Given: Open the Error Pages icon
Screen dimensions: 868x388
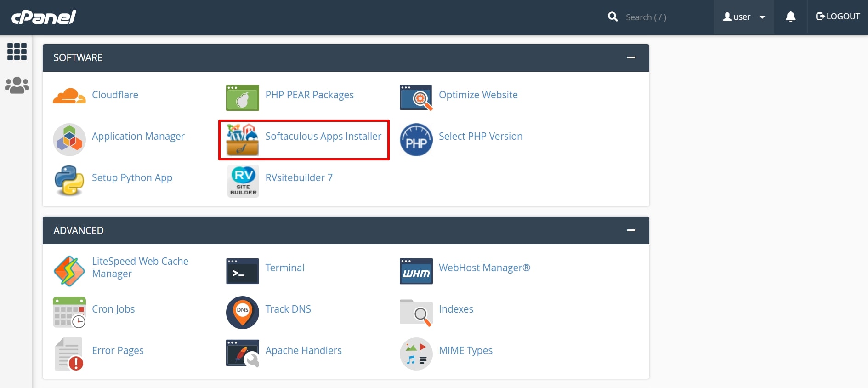Looking at the screenshot, I should coord(69,354).
